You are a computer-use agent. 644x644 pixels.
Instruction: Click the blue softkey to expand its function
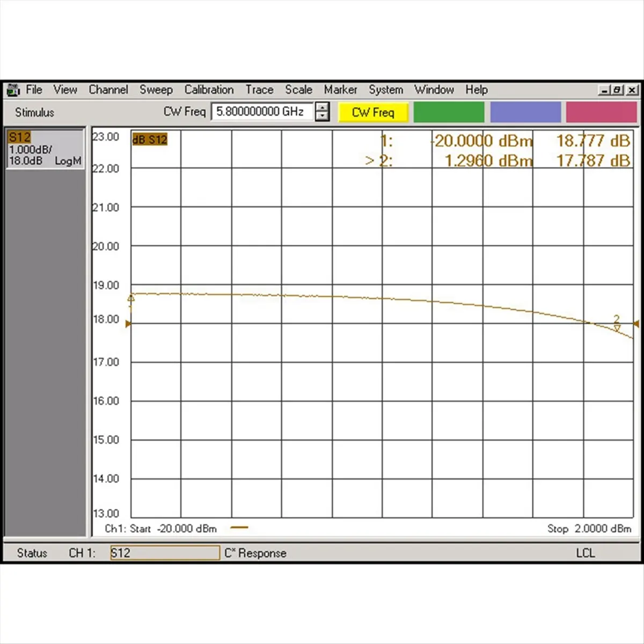[525, 112]
